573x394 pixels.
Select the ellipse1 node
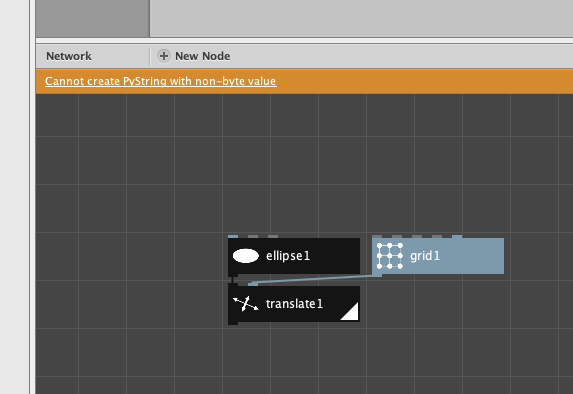294,256
